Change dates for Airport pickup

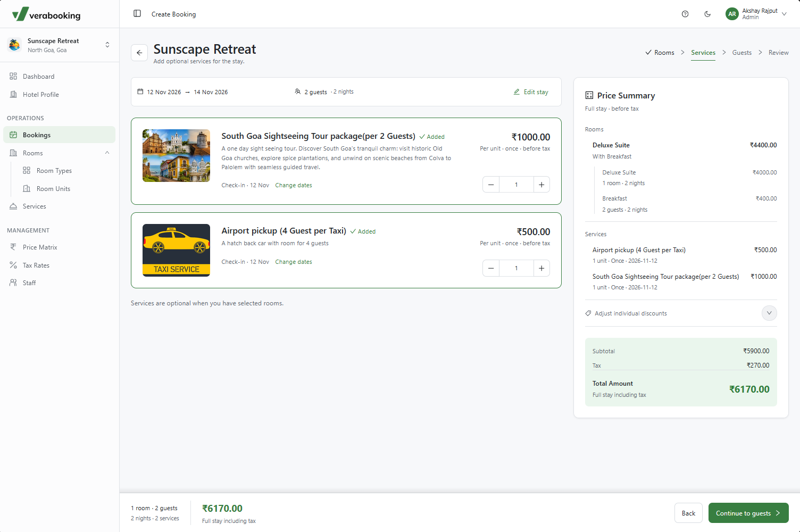(x=294, y=262)
